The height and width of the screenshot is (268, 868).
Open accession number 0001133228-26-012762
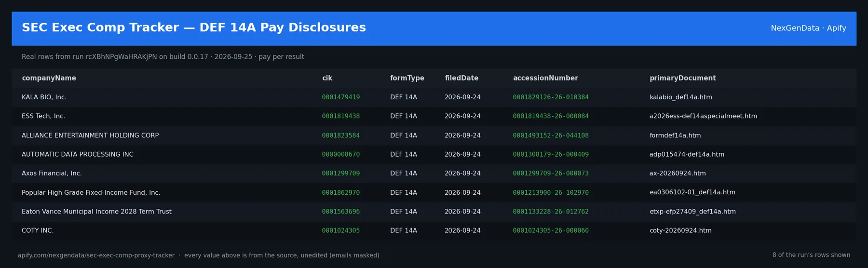pos(551,212)
